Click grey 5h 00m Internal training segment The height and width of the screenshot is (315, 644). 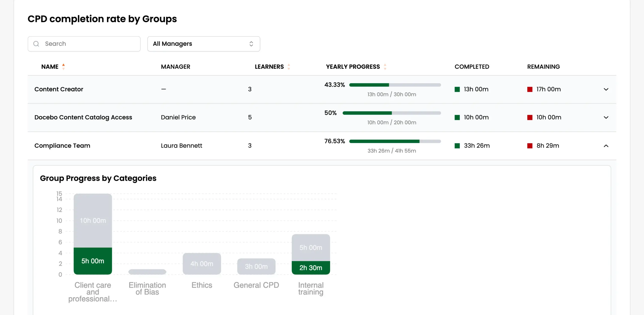pyautogui.click(x=311, y=248)
